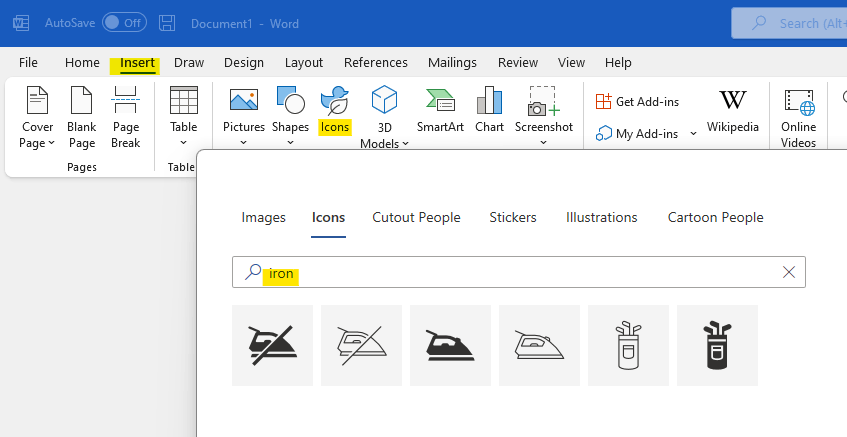
Task: Insert a Blank Page
Action: pos(82,118)
